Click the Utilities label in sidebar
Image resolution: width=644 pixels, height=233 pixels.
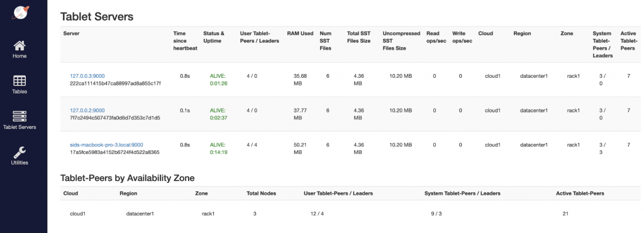click(x=19, y=163)
